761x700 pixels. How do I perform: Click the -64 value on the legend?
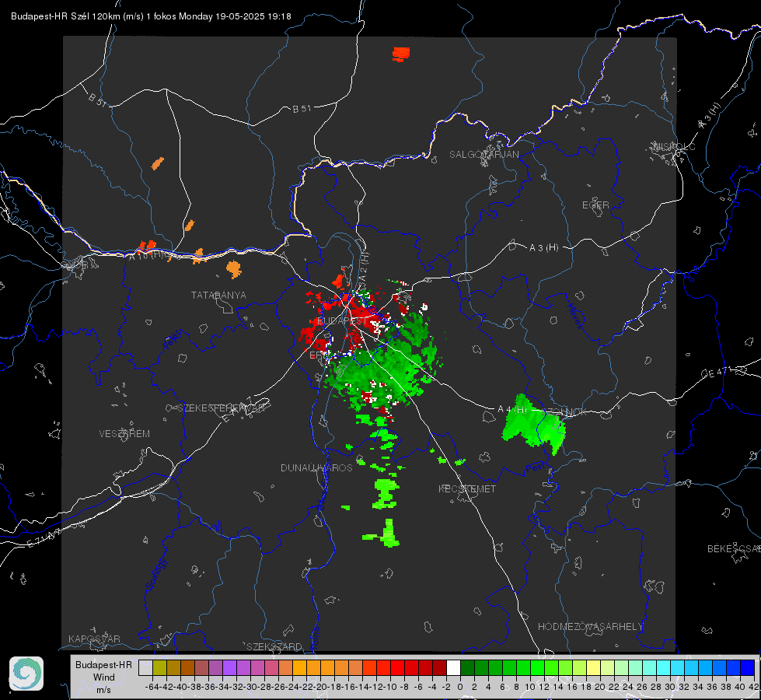pyautogui.click(x=152, y=687)
